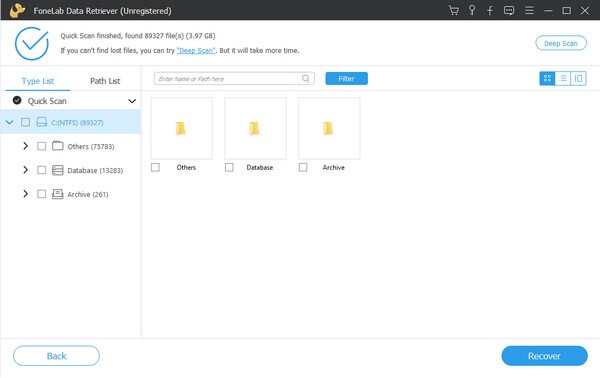Click the scan finished checkmark icon
The image size is (600, 378).
point(32,43)
